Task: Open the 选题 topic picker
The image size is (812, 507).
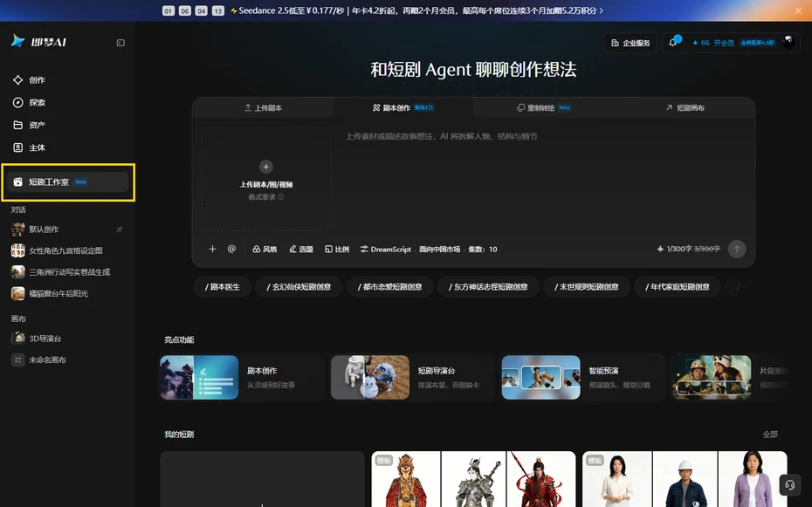Action: tap(301, 250)
